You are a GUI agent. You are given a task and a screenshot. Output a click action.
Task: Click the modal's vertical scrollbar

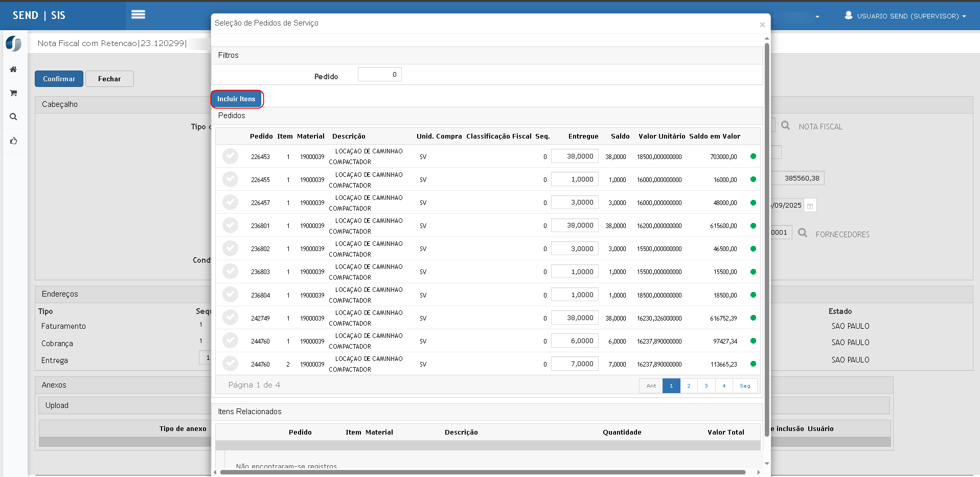coord(766,240)
